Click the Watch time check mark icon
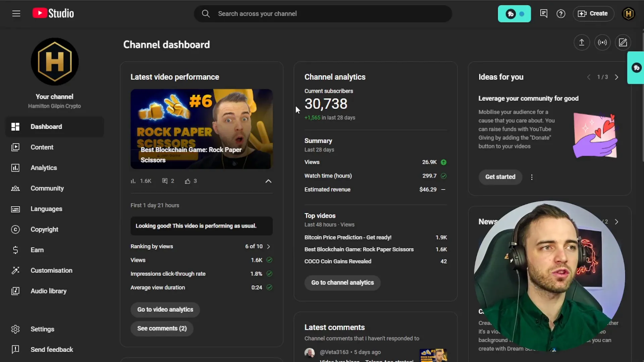644x362 pixels. coord(443,176)
